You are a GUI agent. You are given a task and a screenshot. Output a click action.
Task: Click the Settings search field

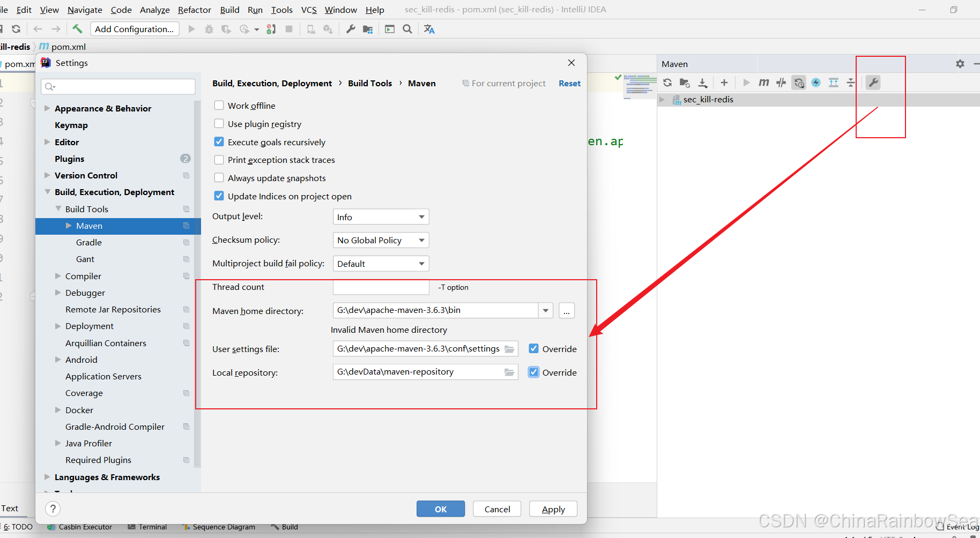(x=118, y=86)
